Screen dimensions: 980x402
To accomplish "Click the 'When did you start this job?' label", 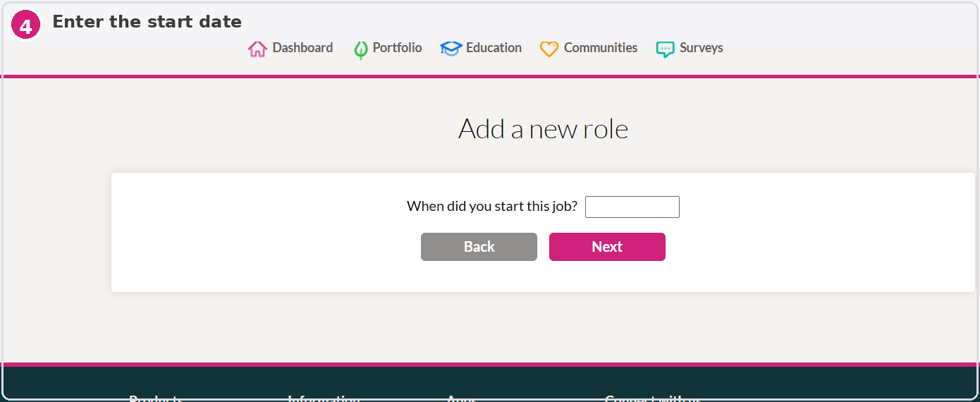I will click(x=492, y=207).
